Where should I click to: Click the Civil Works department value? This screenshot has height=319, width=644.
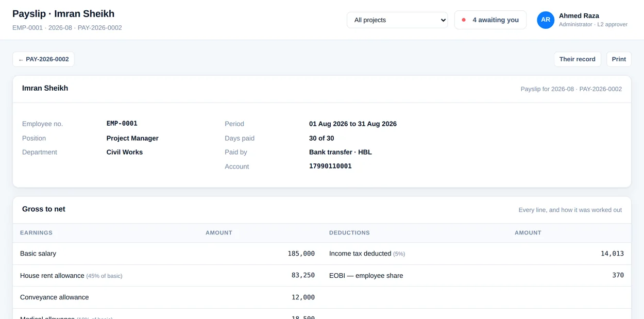point(125,152)
